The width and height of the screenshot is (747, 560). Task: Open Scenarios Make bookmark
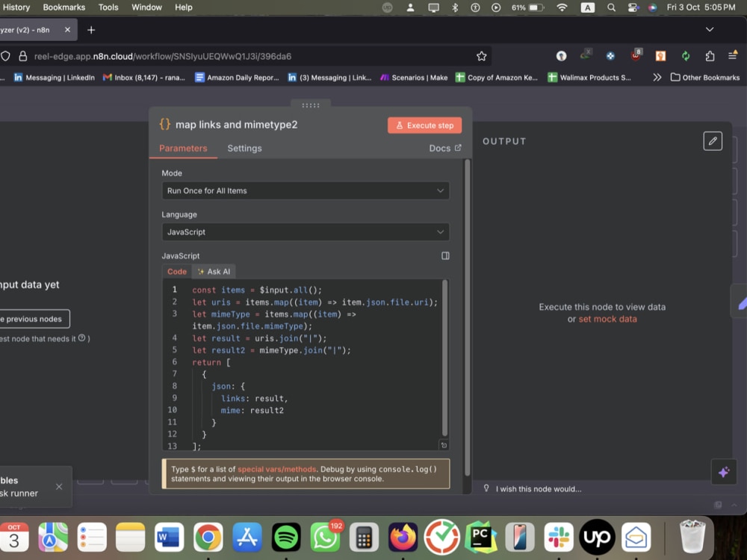414,77
